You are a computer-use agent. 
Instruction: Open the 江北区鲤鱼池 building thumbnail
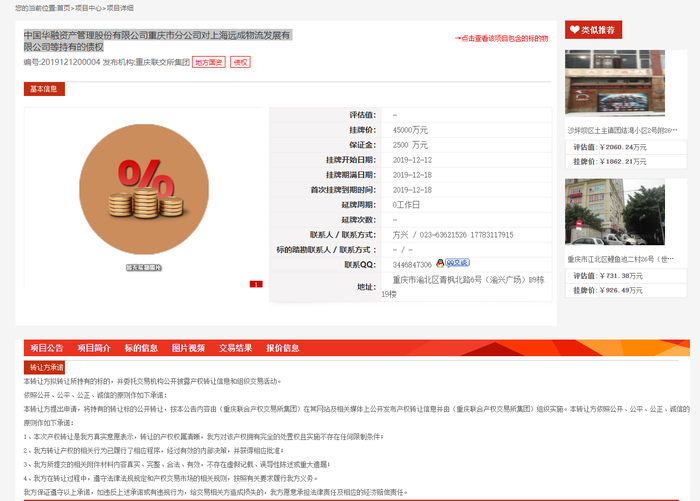[615, 212]
